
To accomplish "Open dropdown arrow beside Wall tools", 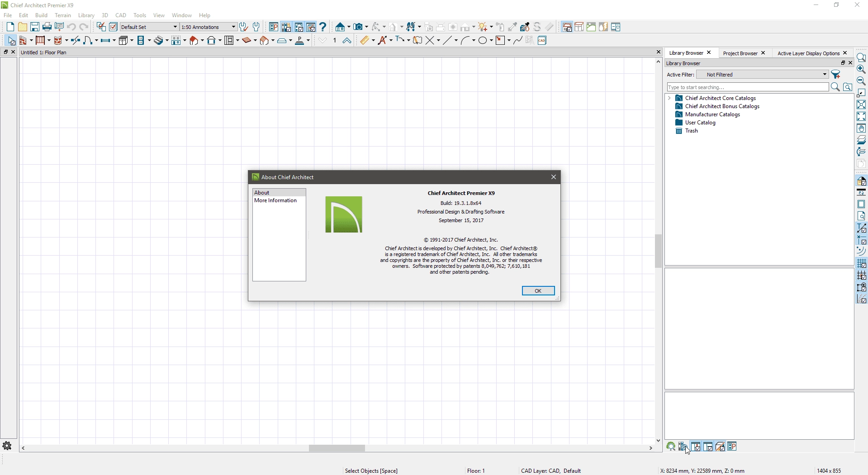I will [32, 41].
